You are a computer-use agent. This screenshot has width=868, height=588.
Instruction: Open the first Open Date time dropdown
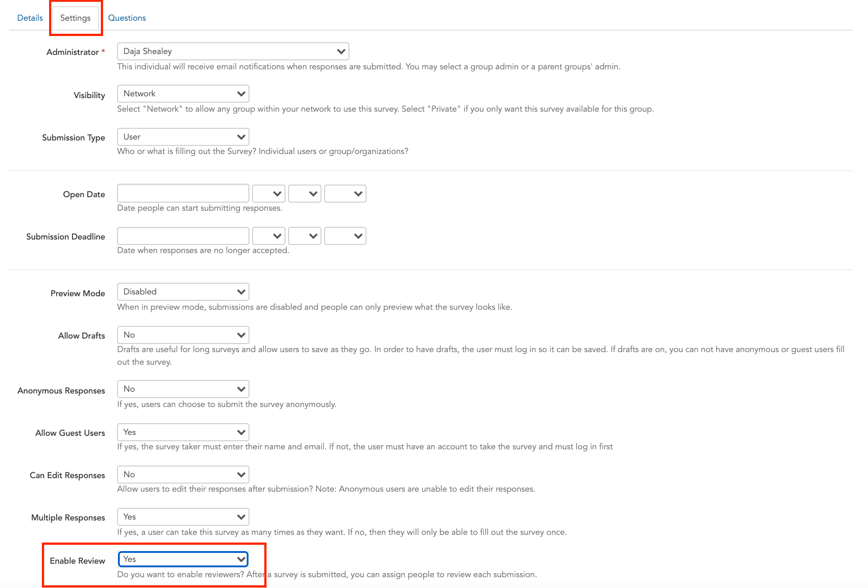(269, 194)
